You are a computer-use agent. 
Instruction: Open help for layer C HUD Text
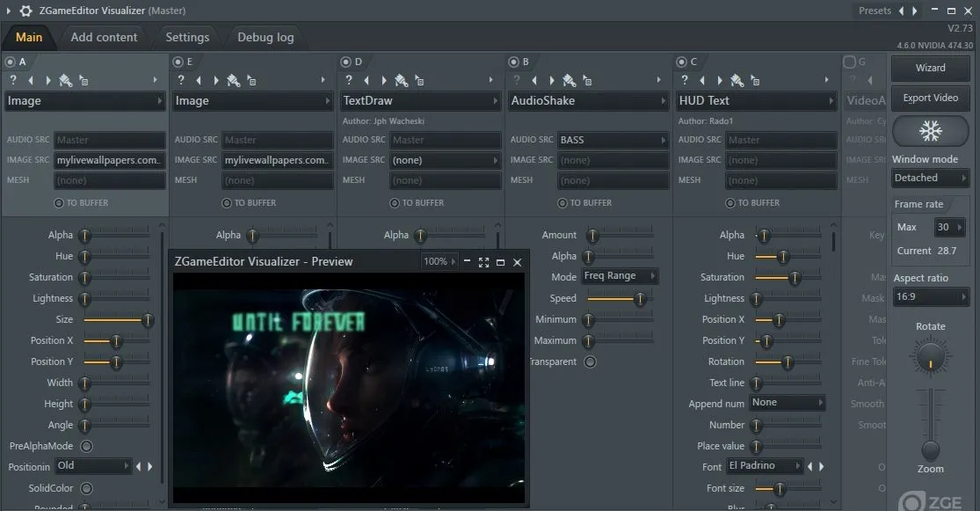[x=685, y=80]
